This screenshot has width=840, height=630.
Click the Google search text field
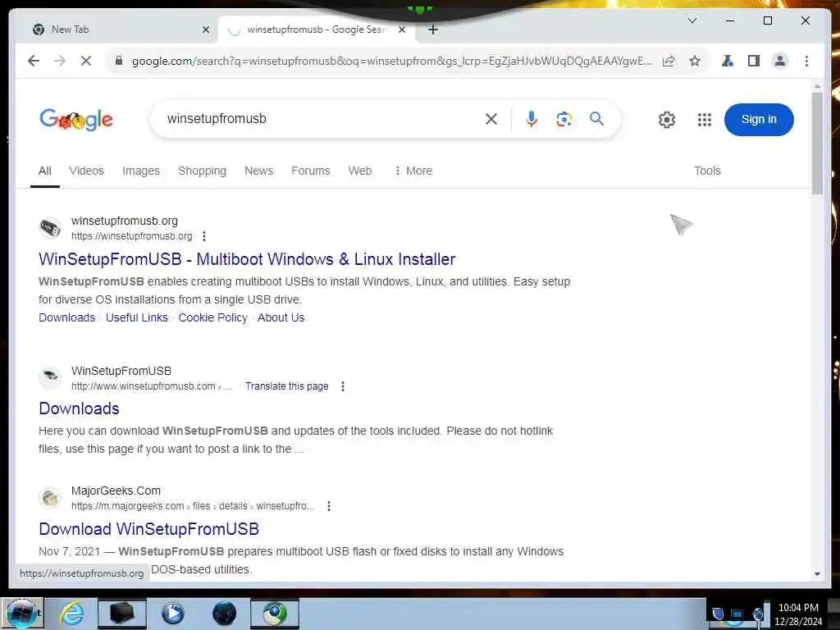click(x=322, y=119)
